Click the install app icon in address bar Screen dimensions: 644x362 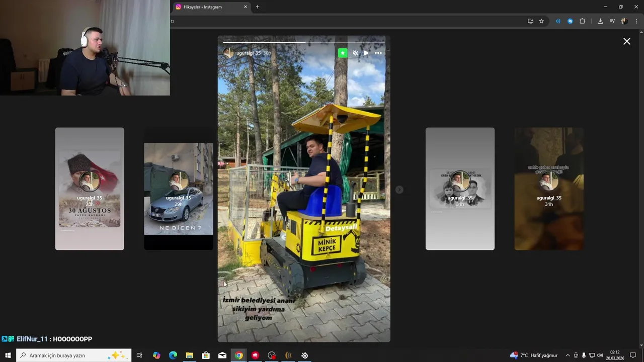point(530,21)
